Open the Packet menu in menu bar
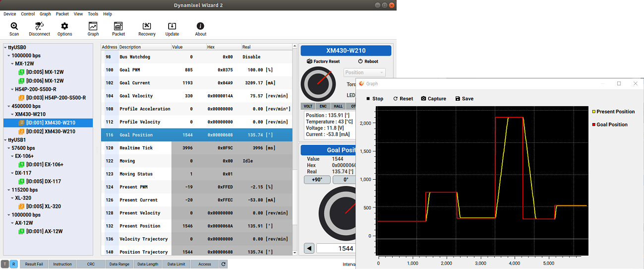 62,14
